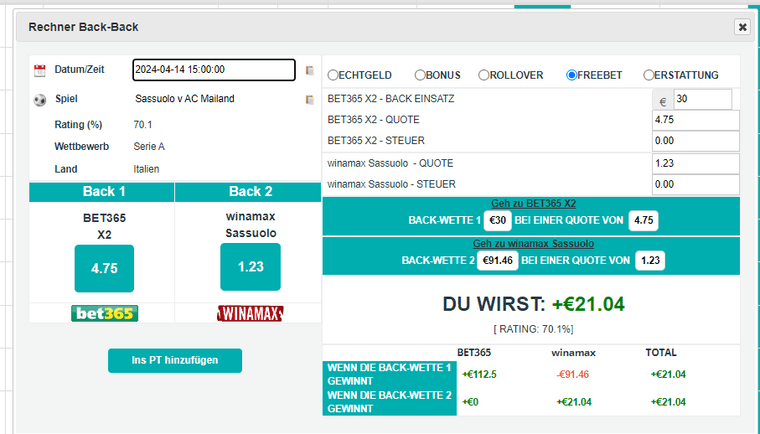Click the -€91.46 winamax outcome cell
Image resolution: width=760 pixels, height=434 pixels.
(572, 374)
